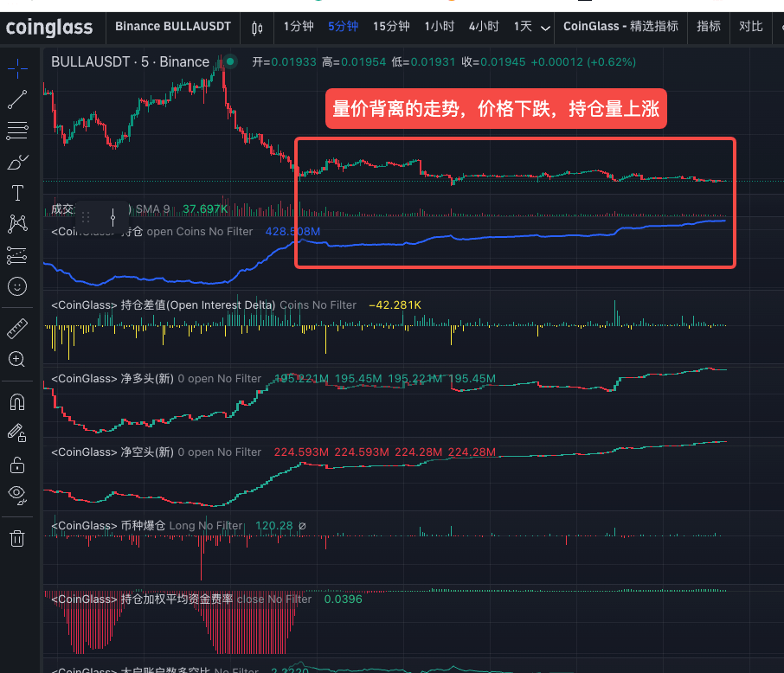Activate the zoom in tool
784x673 pixels.
point(17,360)
